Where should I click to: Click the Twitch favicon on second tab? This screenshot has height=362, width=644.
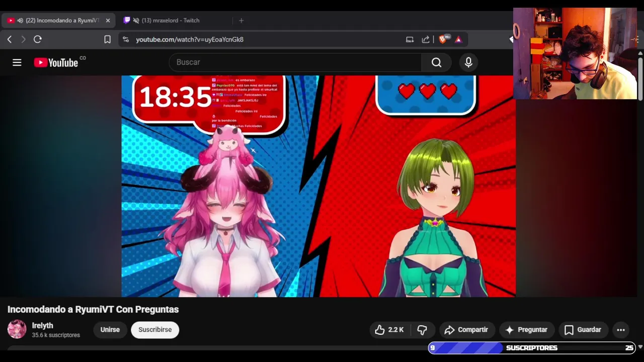tap(127, 21)
